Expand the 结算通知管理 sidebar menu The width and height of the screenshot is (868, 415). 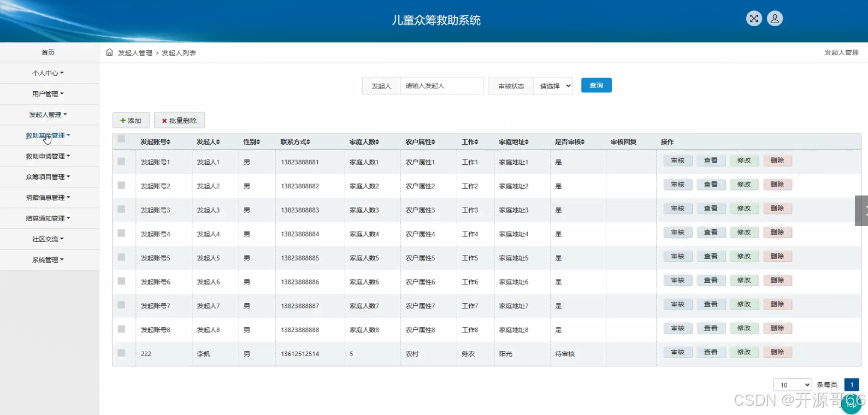[x=49, y=218]
